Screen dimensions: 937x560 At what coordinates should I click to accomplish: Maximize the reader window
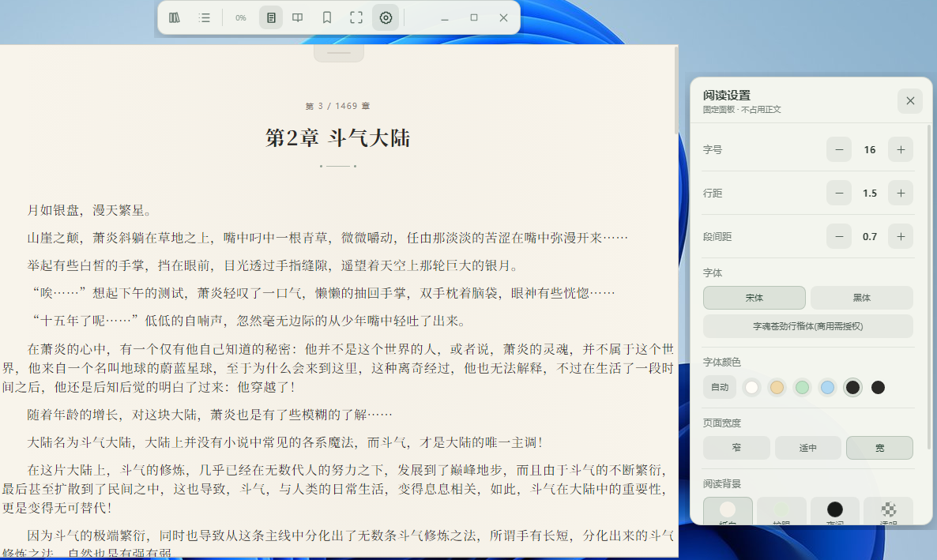pos(474,18)
